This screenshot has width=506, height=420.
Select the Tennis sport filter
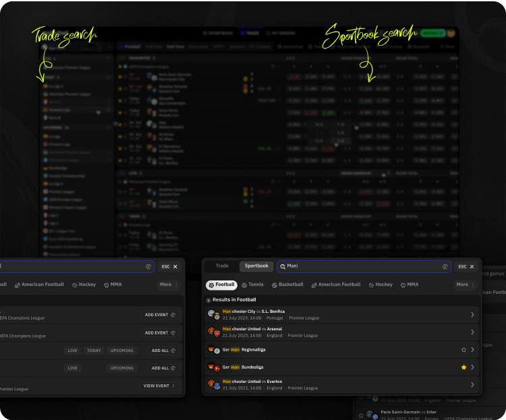(x=252, y=285)
